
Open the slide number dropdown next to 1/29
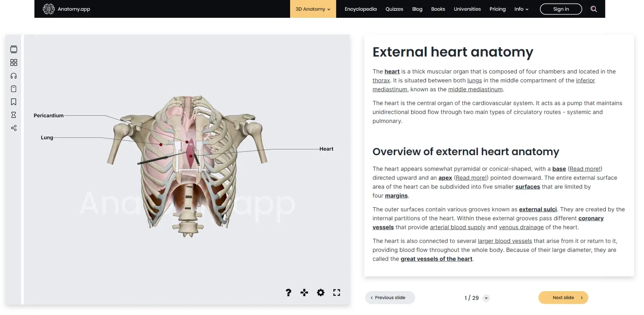[x=486, y=298]
